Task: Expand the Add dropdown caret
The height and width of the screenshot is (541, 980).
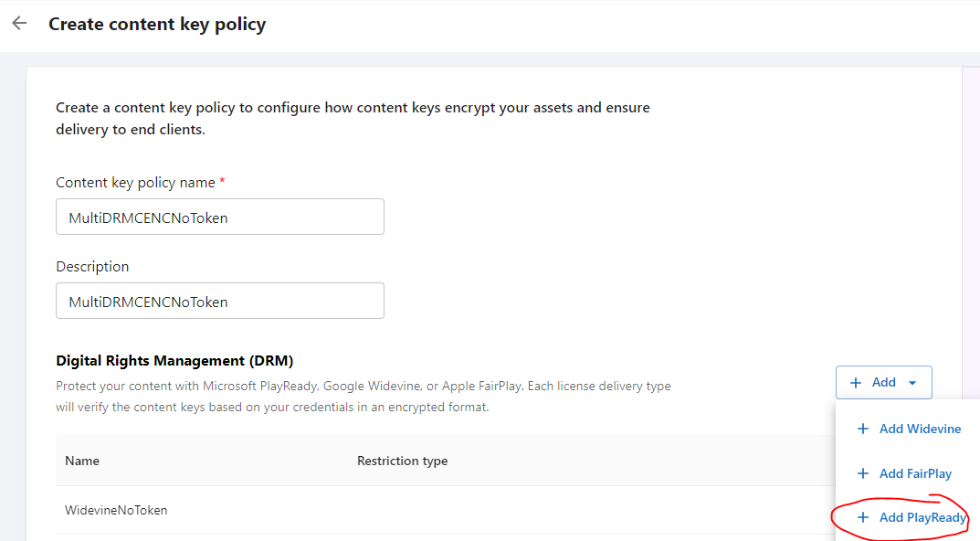Action: point(912,383)
